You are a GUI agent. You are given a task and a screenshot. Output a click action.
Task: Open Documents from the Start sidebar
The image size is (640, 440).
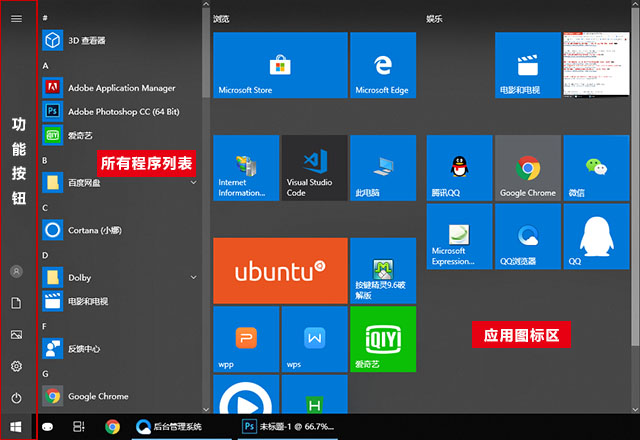point(16,303)
